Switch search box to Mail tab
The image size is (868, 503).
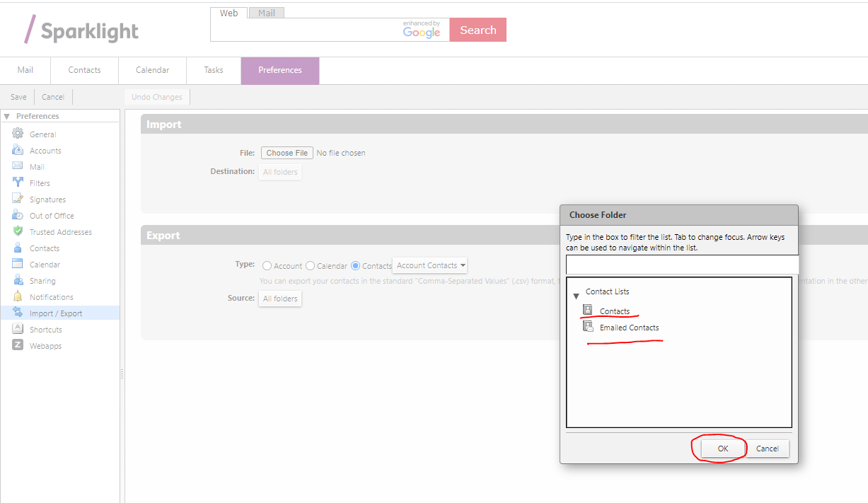coord(267,13)
